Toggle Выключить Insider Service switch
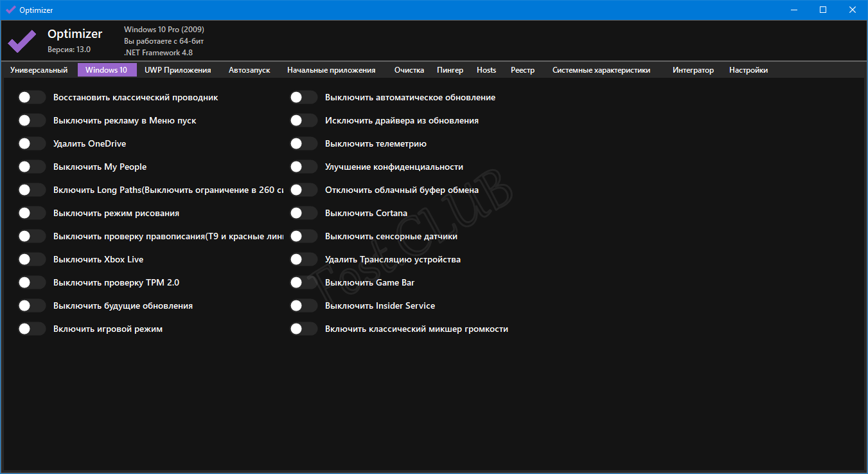 point(304,305)
